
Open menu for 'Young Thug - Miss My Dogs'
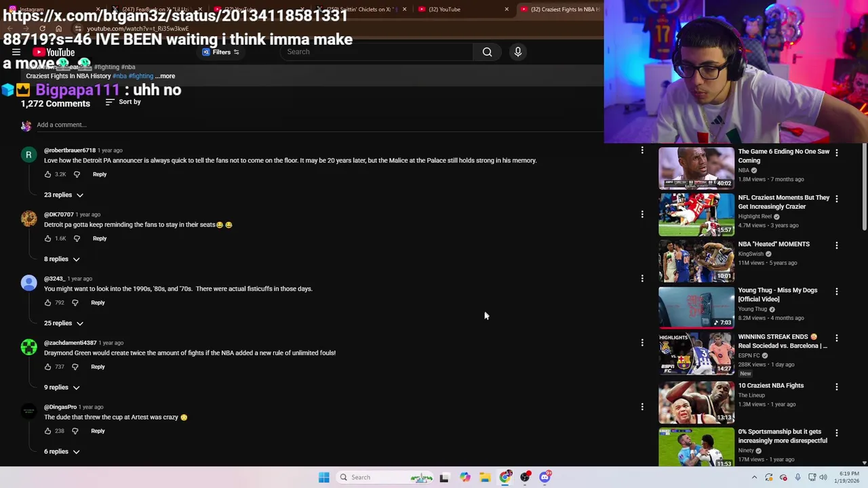point(837,291)
